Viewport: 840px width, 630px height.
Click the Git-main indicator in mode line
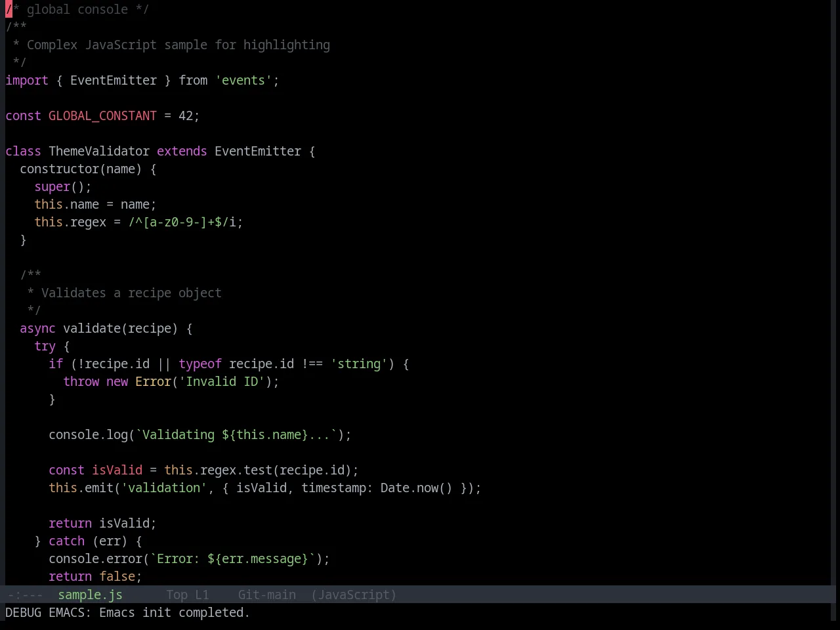[x=266, y=595]
